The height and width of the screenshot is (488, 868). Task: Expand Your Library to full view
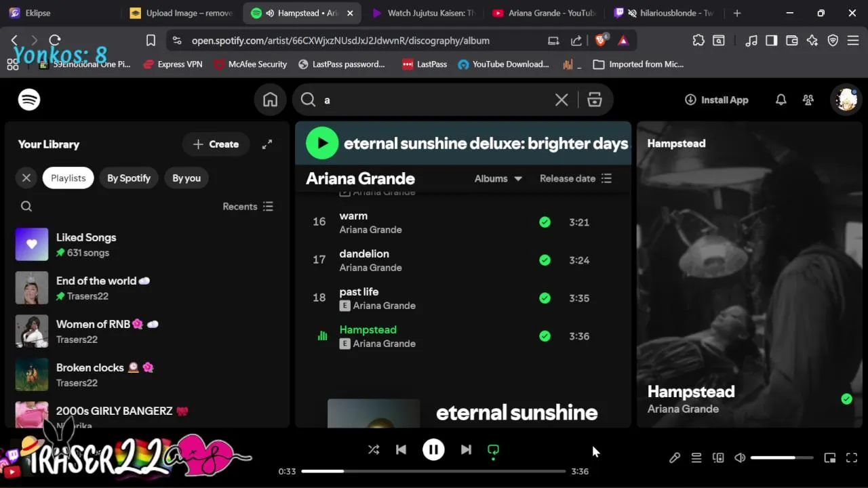pyautogui.click(x=267, y=144)
